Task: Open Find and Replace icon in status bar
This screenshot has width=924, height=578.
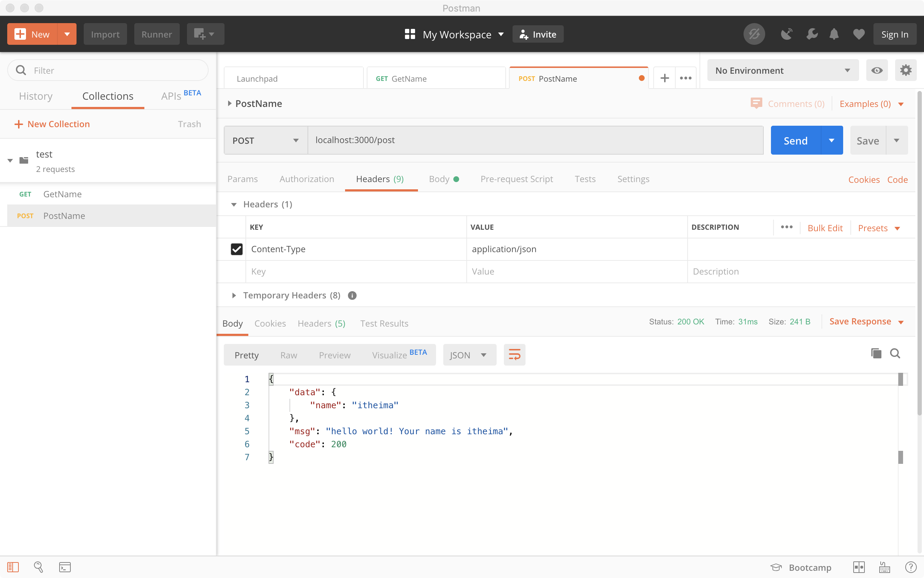Action: [x=38, y=567]
